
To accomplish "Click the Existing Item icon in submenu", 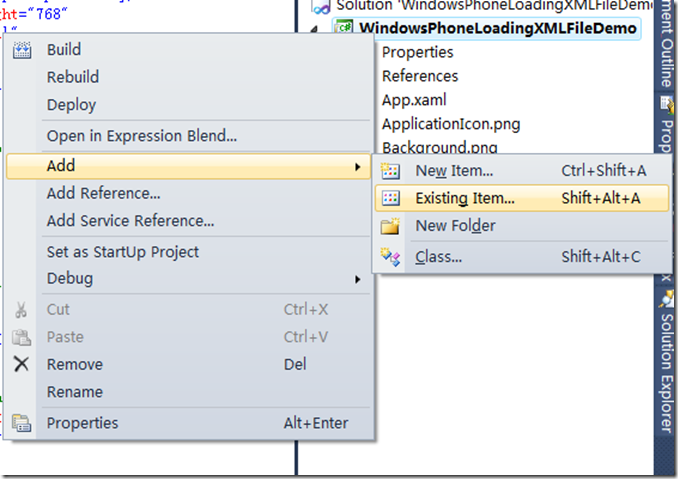I will [390, 198].
